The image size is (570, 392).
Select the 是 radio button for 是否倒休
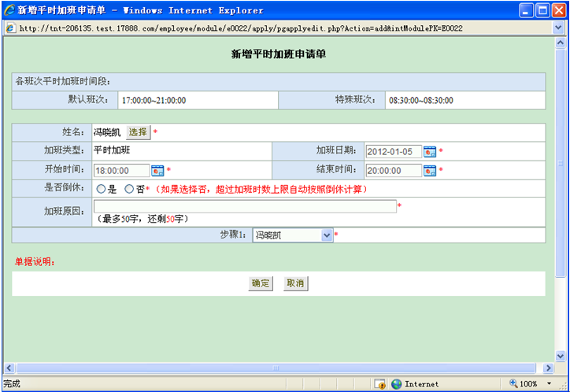[x=101, y=189]
